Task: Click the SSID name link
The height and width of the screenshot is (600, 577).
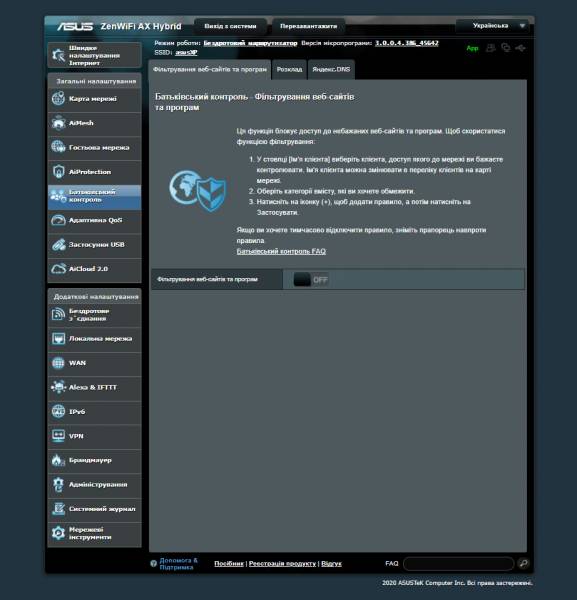Action: (186, 52)
